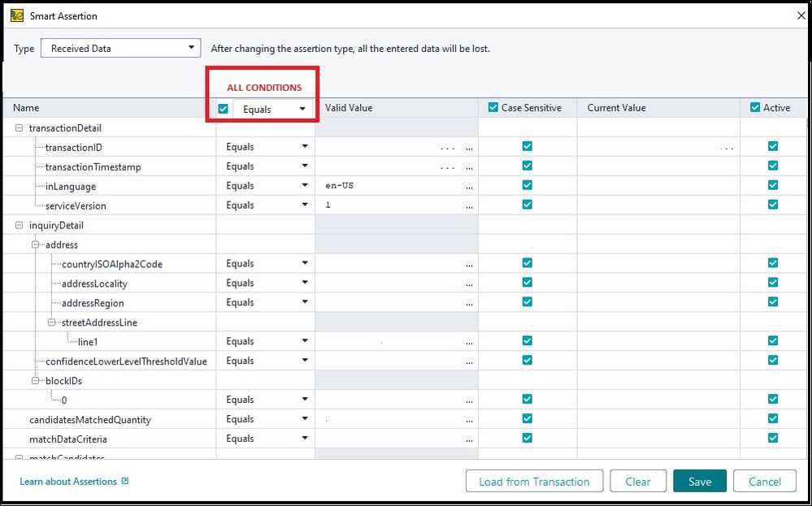Toggle the all-conditions checkbox next to Equals
This screenshot has width=812, height=506.
pyautogui.click(x=224, y=109)
